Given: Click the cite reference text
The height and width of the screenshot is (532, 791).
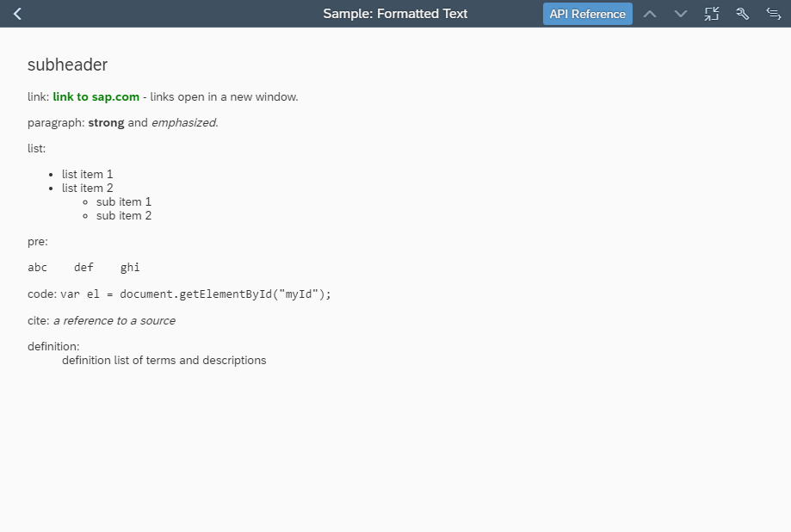Looking at the screenshot, I should coord(114,320).
